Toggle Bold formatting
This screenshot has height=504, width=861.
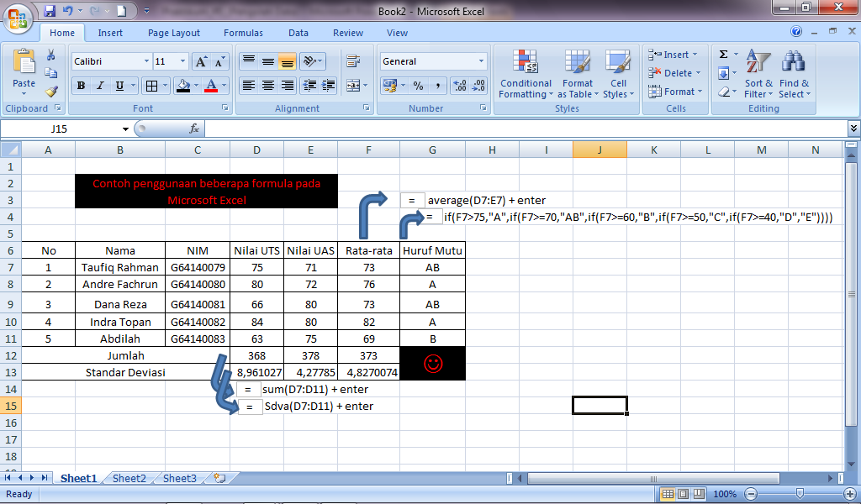[82, 86]
